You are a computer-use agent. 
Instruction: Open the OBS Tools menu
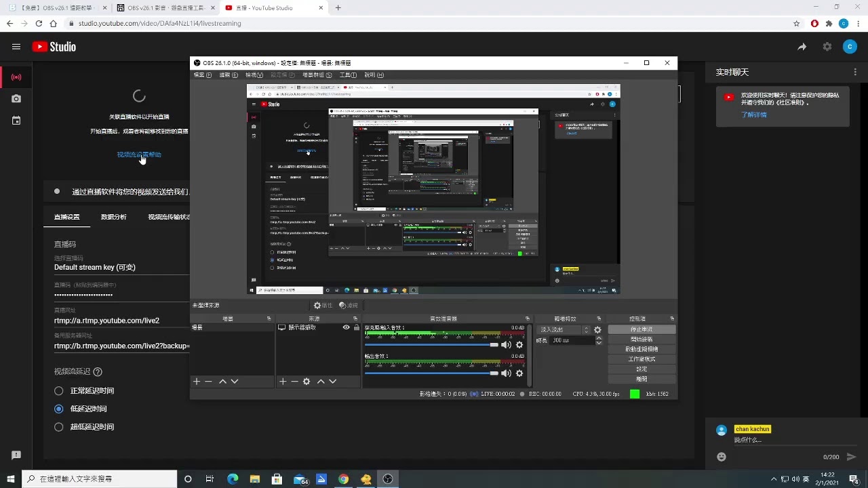(x=348, y=75)
